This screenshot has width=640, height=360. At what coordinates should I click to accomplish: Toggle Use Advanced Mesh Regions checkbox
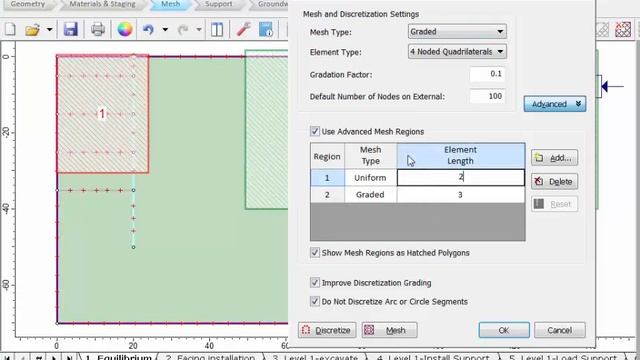(315, 131)
